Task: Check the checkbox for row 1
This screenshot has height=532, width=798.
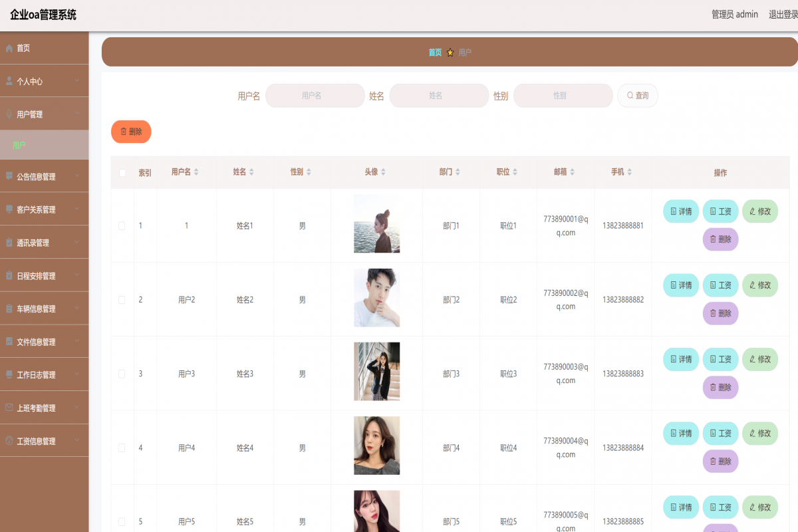Action: click(122, 225)
